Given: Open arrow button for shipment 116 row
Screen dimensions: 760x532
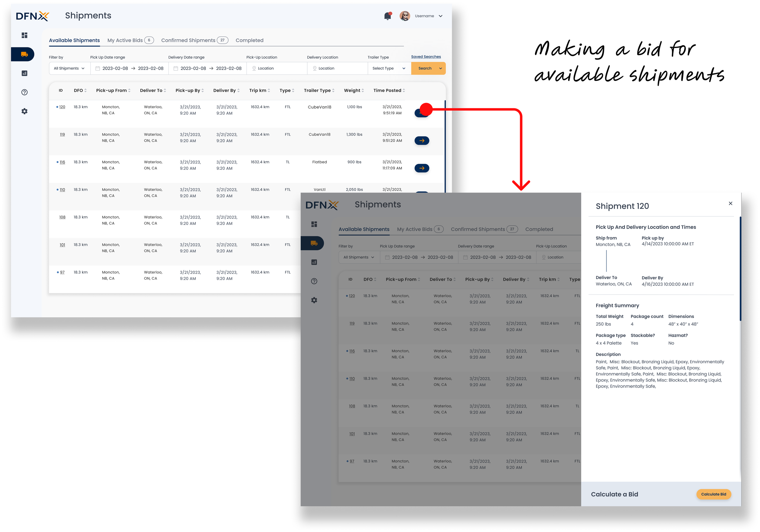Looking at the screenshot, I should click(x=422, y=168).
